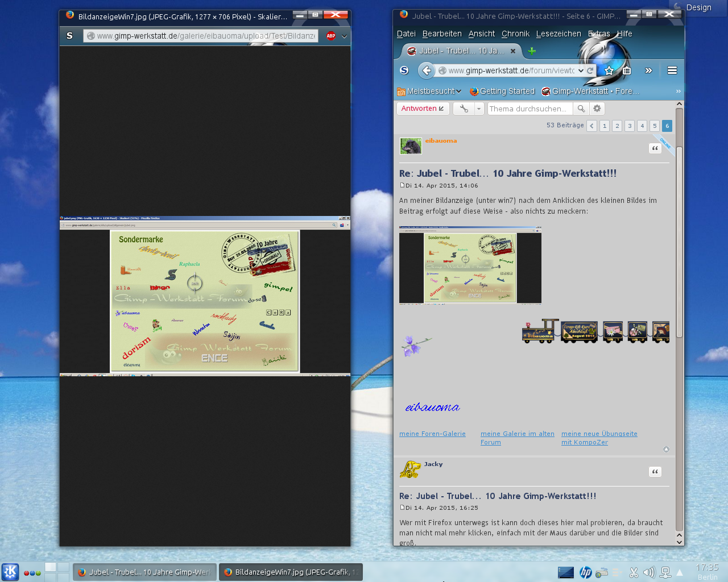This screenshot has height=582, width=728.
Task: Go to forum page 4
Action: coord(642,126)
